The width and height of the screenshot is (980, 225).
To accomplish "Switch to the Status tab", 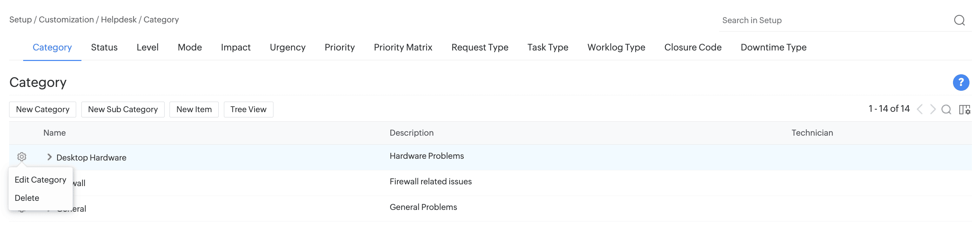I will click(104, 48).
